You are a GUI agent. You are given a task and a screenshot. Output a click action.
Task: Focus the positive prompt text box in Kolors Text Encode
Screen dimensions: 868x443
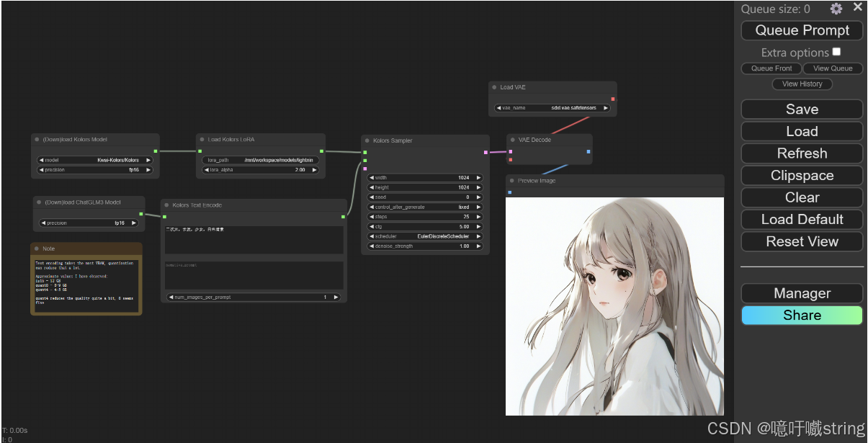click(x=254, y=240)
